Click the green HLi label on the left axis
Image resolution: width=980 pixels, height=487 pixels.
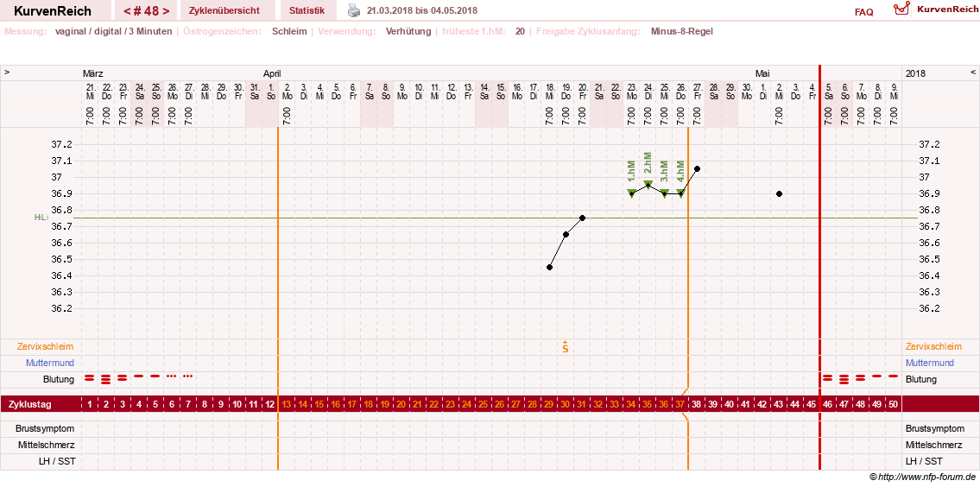(41, 218)
